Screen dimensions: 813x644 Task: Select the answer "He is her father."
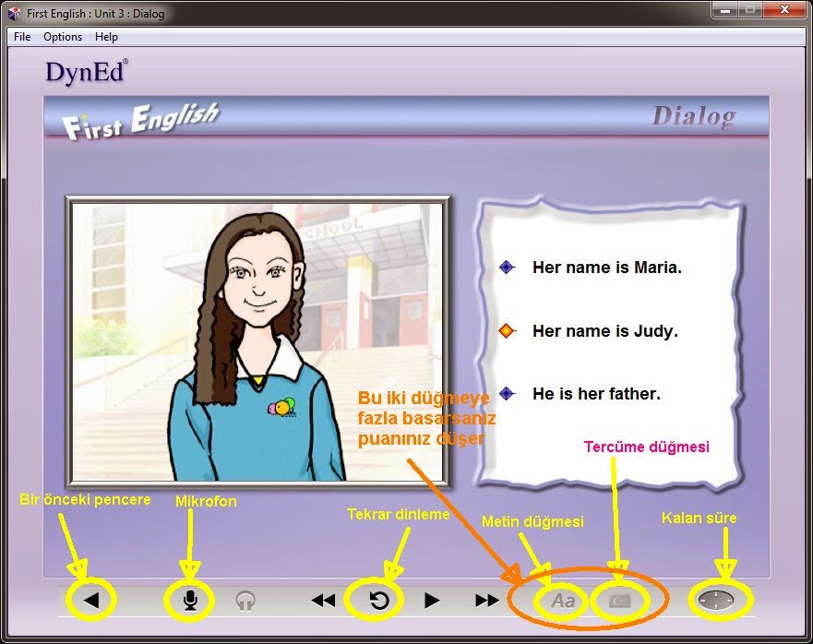click(x=596, y=394)
